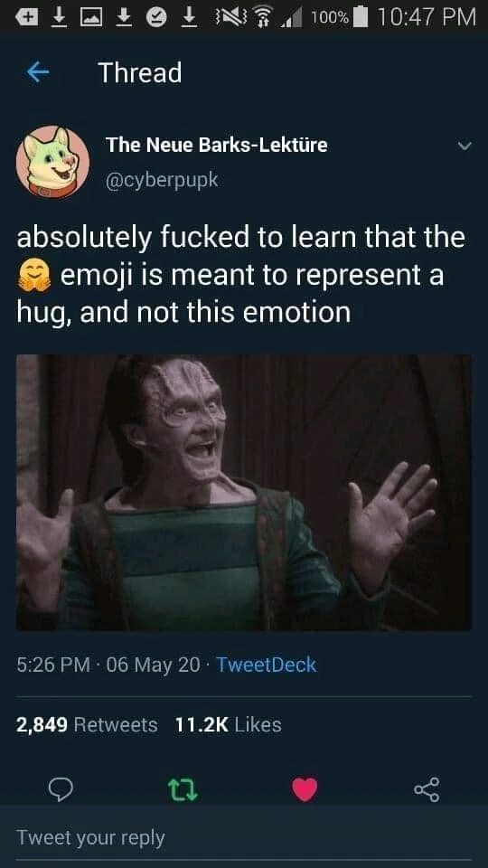This screenshot has height=868, width=488.
Task: Open the attached tweet image
Action: point(244,492)
